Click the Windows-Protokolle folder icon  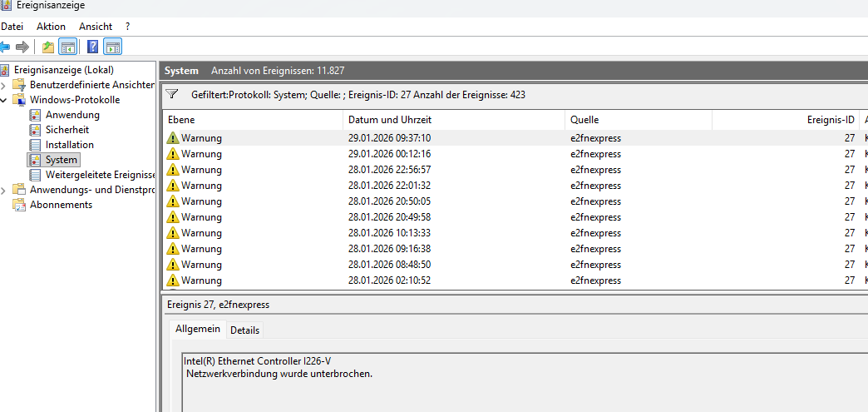(x=20, y=100)
